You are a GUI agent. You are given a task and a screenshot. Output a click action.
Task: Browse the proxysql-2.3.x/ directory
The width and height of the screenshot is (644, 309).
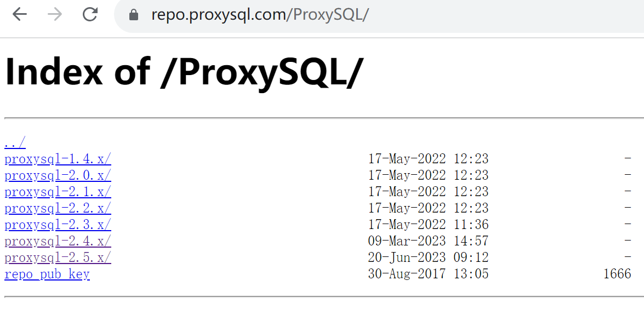tap(58, 225)
